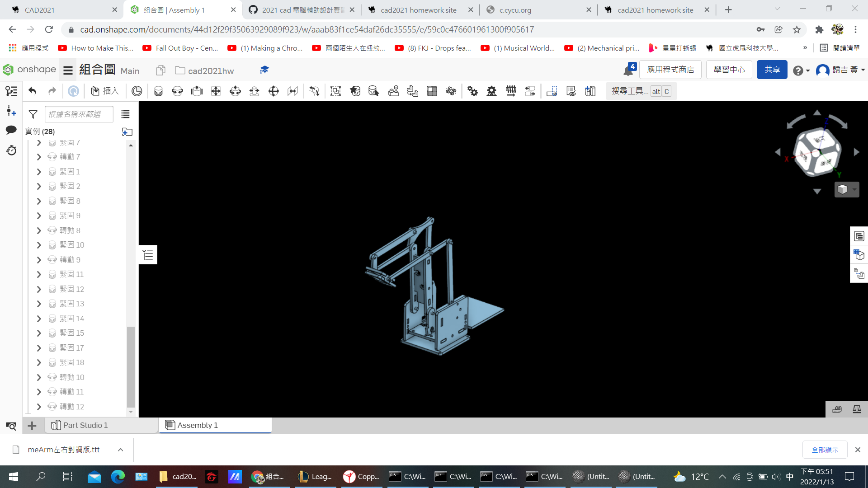Viewport: 868px width, 488px height.
Task: Open the 學習中心 learning center link
Action: 729,70
